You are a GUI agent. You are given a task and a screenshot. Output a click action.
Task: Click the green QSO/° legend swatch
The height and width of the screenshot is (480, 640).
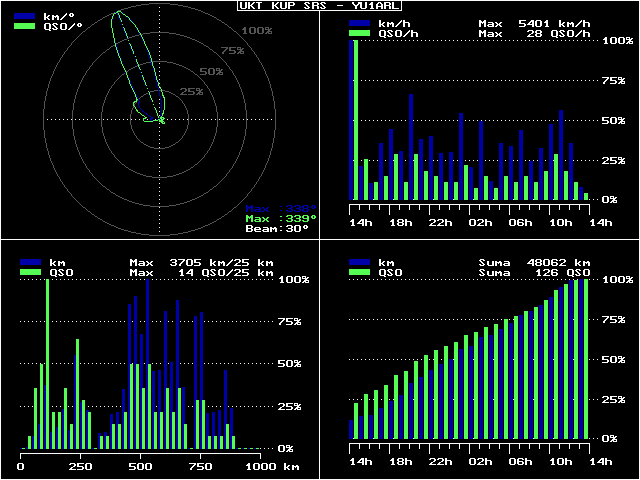pos(24,27)
